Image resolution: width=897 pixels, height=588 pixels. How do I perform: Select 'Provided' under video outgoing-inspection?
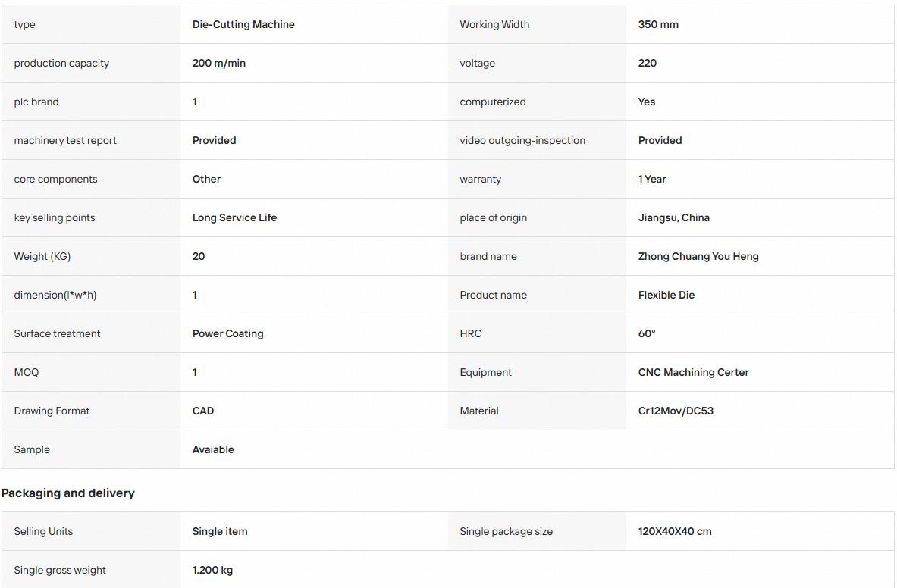click(660, 141)
